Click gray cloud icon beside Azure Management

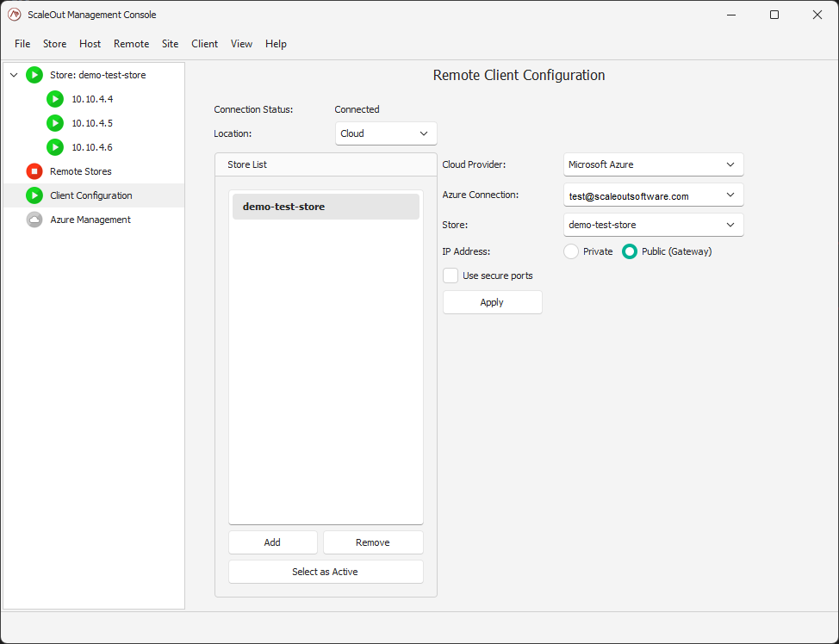pyautogui.click(x=34, y=220)
